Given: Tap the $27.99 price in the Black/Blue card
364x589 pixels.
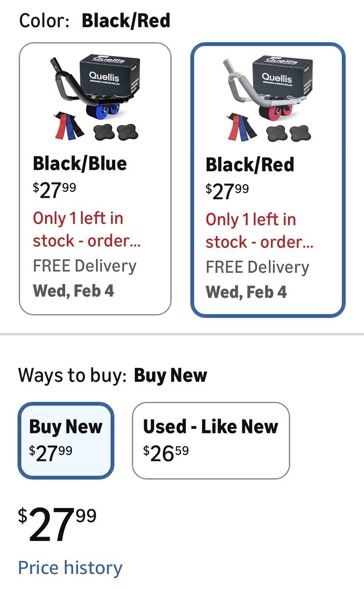Looking at the screenshot, I should click(x=54, y=190).
